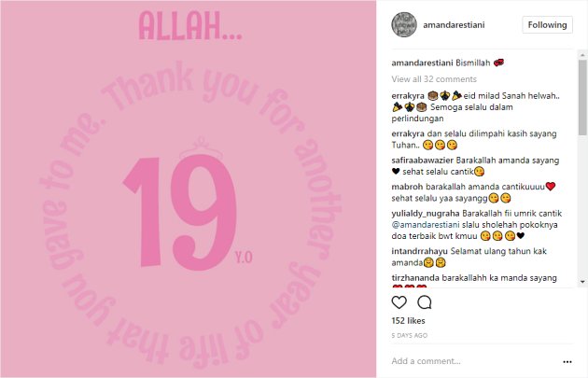The image size is (588, 378).
Task: Click the comment speech bubble icon
Action: pyautogui.click(x=424, y=302)
